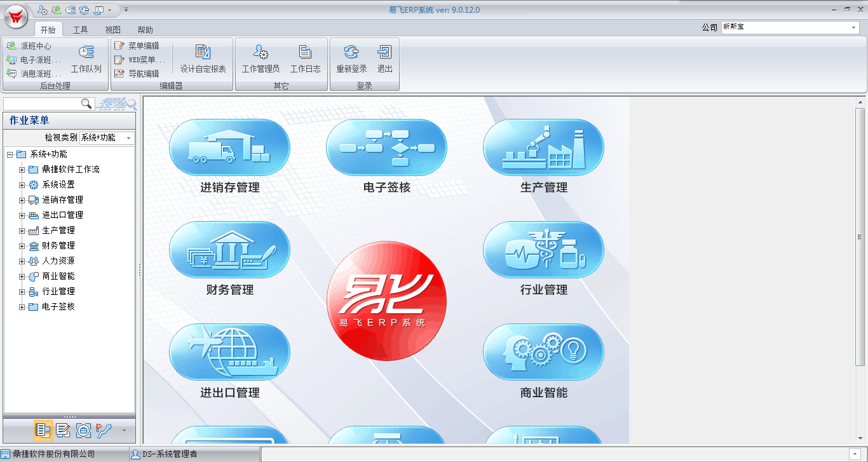
Task: Click the quick access dispatch center icon
Action: pyautogui.click(x=57, y=10)
